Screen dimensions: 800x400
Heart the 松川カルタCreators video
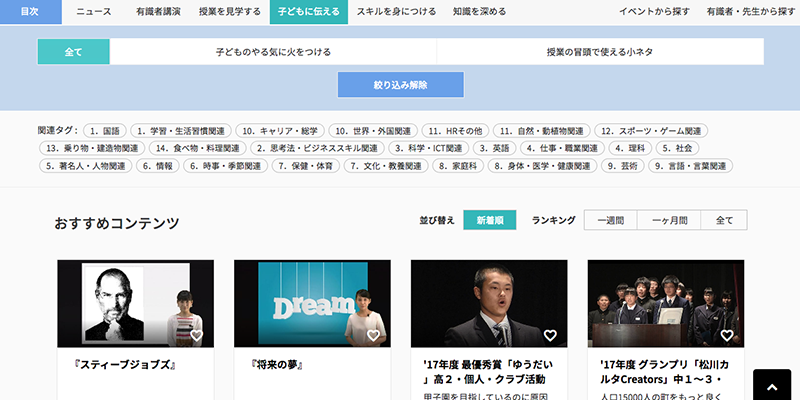click(727, 336)
